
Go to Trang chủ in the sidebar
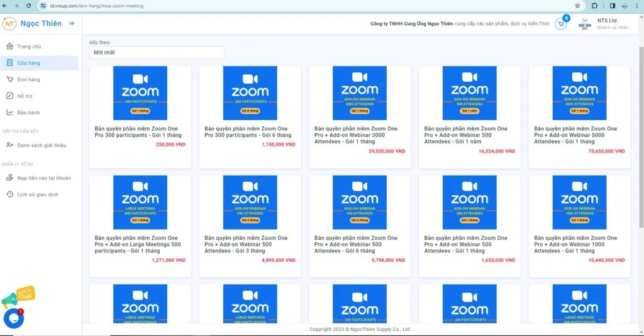pyautogui.click(x=39, y=47)
